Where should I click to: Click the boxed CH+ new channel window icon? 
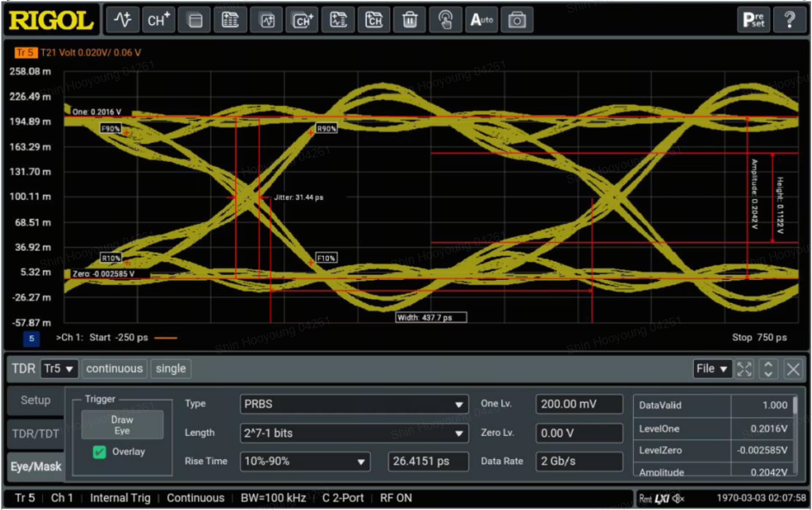pyautogui.click(x=302, y=20)
